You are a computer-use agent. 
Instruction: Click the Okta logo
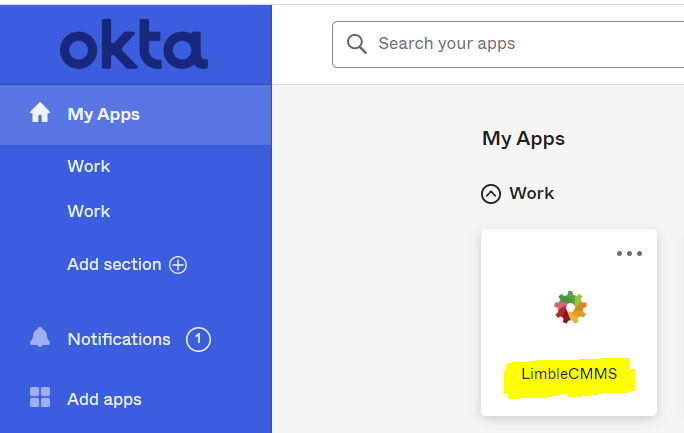click(x=134, y=44)
